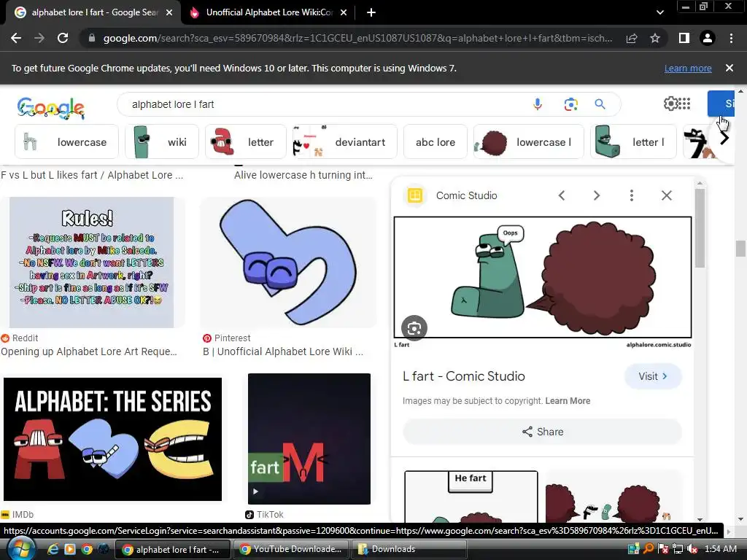
Task: Select the lowercase filter chip
Action: [66, 142]
